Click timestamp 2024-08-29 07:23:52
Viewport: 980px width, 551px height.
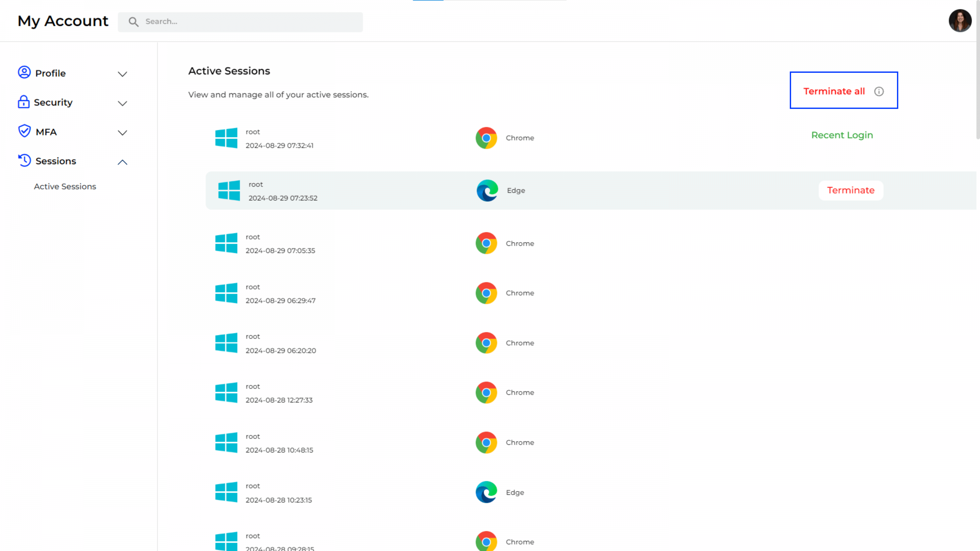click(x=283, y=198)
